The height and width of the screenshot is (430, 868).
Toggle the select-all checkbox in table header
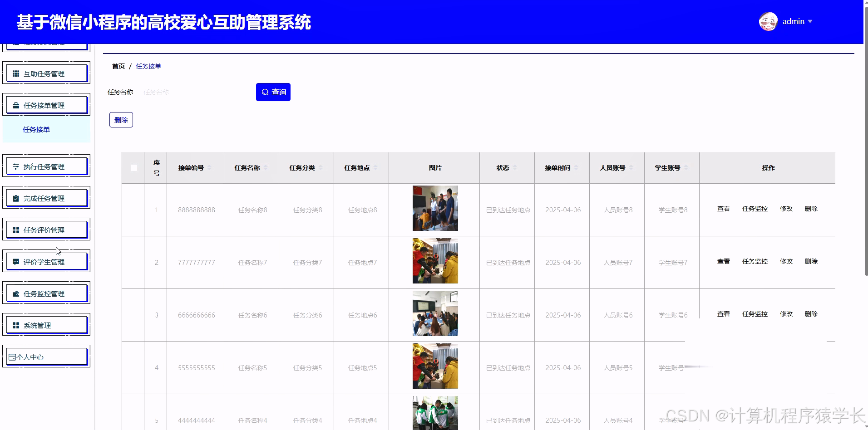tap(134, 168)
